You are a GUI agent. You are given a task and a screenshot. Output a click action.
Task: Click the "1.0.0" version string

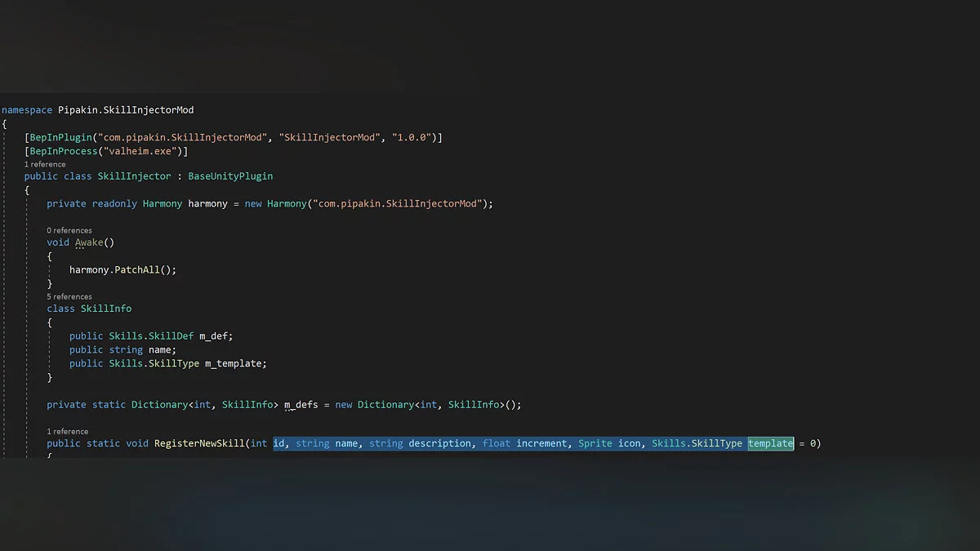tap(413, 137)
